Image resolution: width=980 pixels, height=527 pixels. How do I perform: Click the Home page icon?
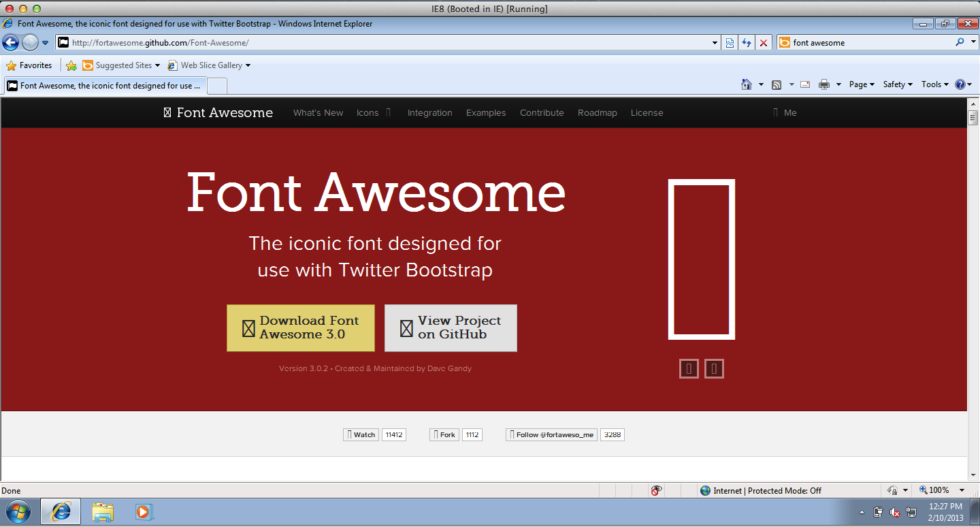747,84
